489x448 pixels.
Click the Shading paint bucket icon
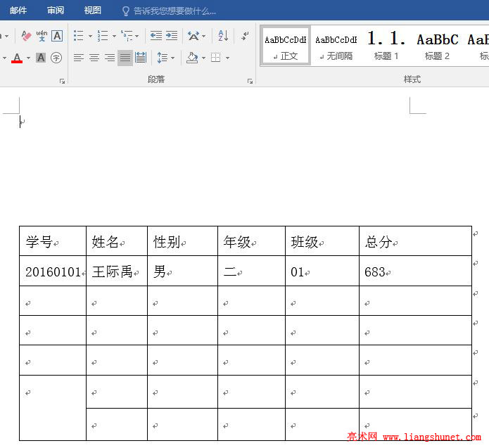pyautogui.click(x=192, y=58)
